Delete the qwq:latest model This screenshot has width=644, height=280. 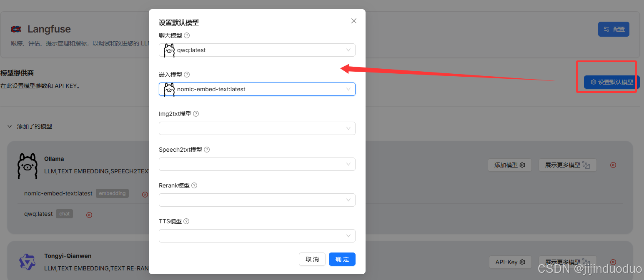[x=89, y=215]
